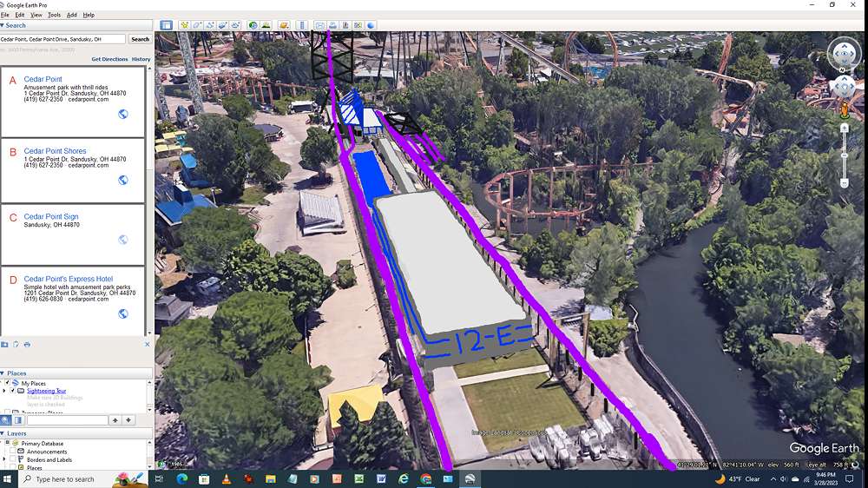
Task: Toggle sunlight across the landscape icon
Action: coord(266,25)
